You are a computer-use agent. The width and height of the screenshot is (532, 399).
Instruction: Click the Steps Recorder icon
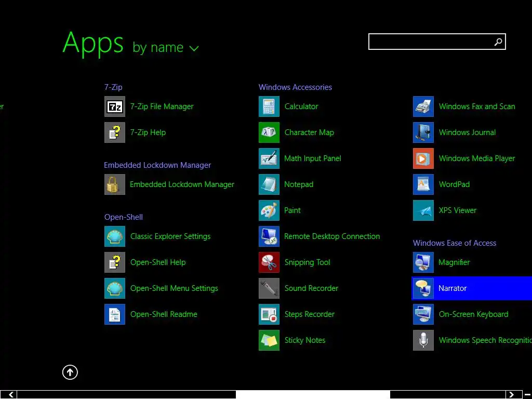[x=269, y=314]
